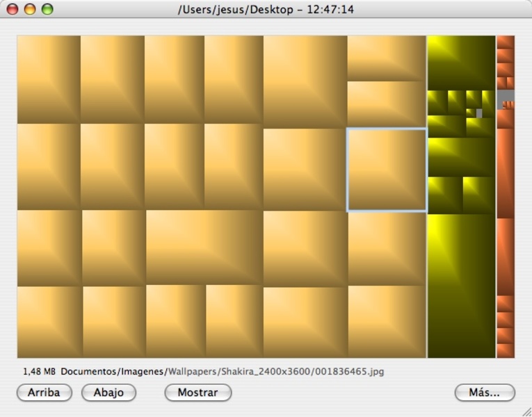Click the 1,48 MB file size label
The width and height of the screenshot is (532, 417).
pos(39,372)
